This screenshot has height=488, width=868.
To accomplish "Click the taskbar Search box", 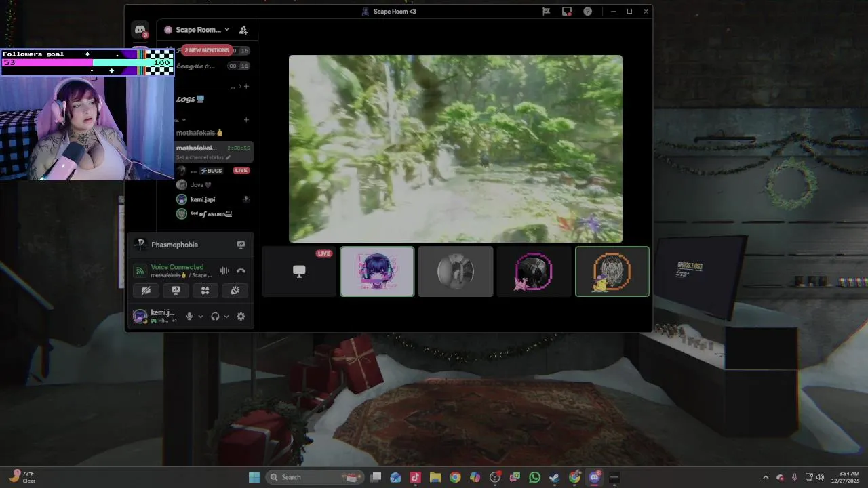I will click(315, 477).
